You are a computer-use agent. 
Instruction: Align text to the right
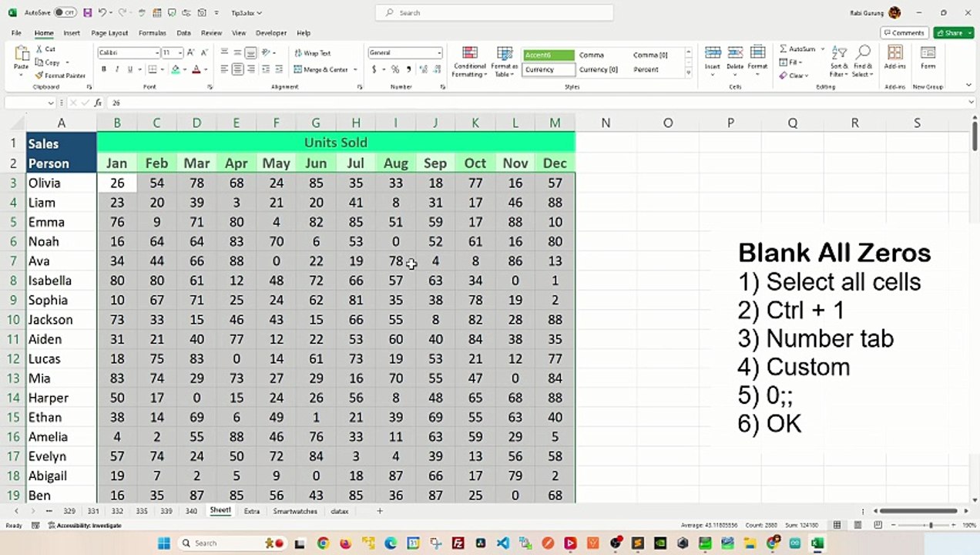pos(250,69)
